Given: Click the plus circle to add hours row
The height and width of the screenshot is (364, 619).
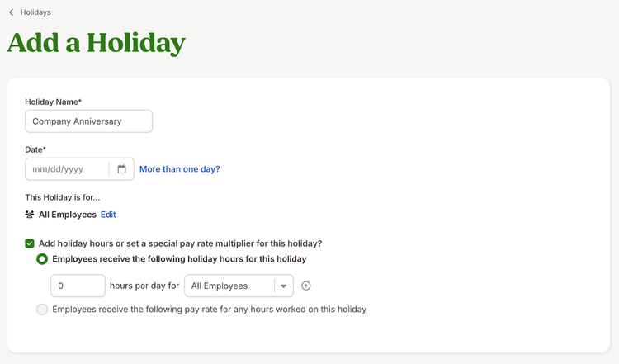Looking at the screenshot, I should coord(306,286).
